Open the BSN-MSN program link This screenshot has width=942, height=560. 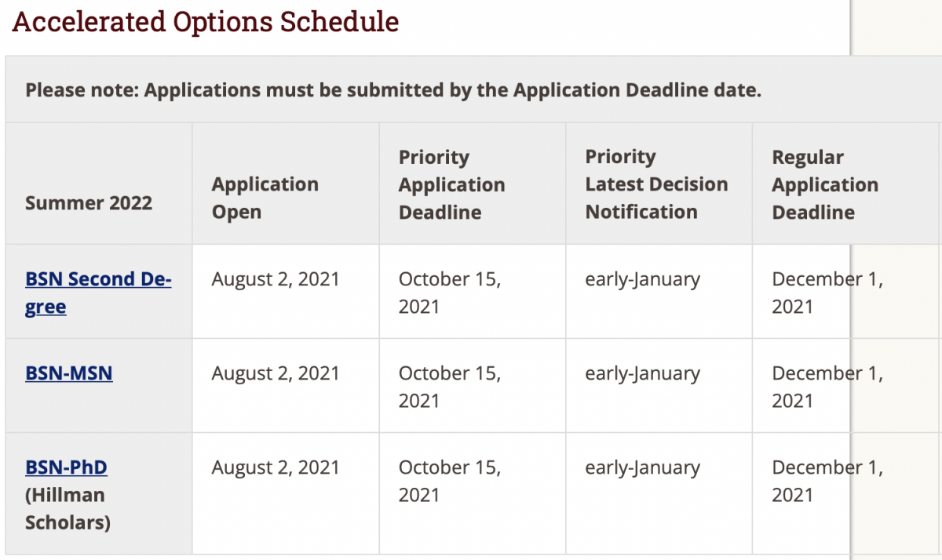point(69,373)
